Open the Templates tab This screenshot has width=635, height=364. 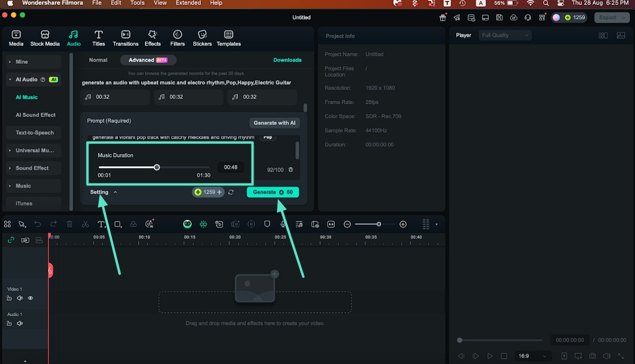229,38
